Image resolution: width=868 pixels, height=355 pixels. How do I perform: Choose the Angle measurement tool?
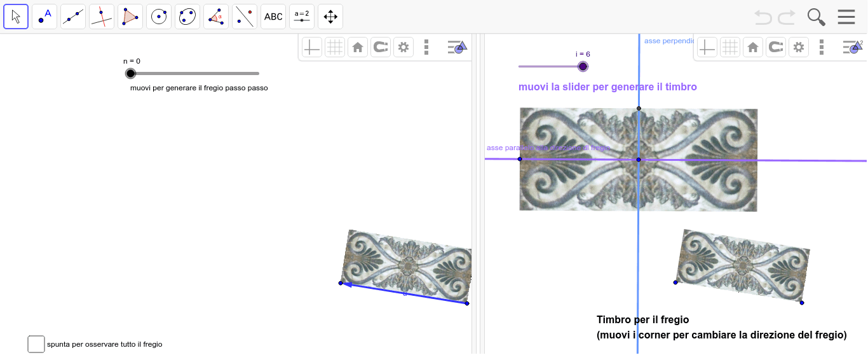(216, 17)
